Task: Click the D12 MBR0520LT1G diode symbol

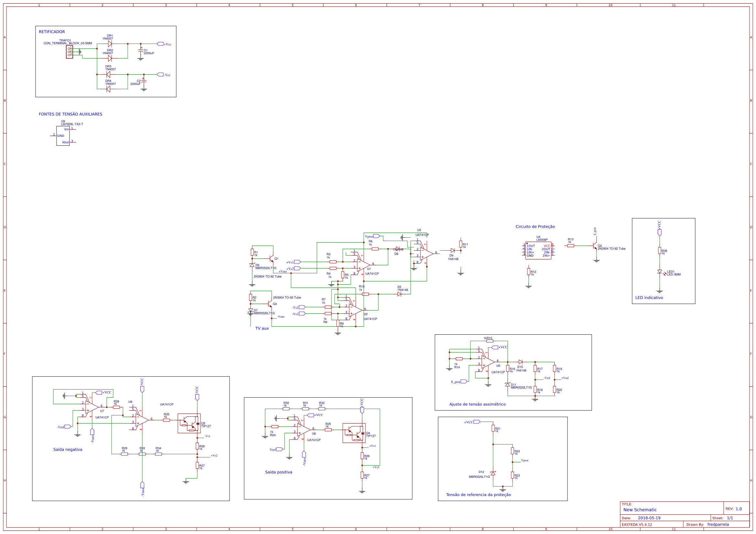Action: pyautogui.click(x=493, y=474)
